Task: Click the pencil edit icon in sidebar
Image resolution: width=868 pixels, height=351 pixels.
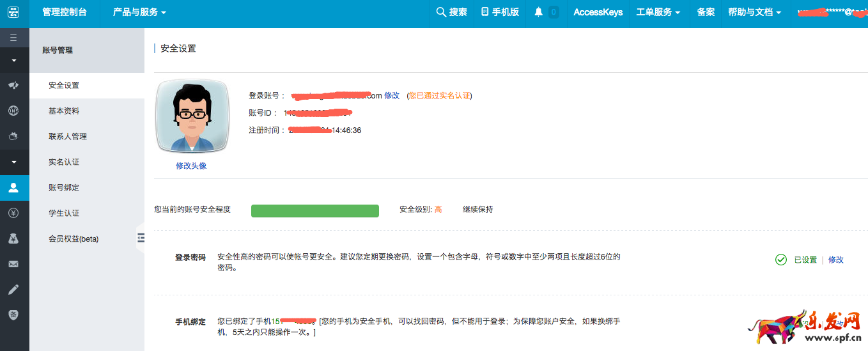Action: [x=13, y=290]
